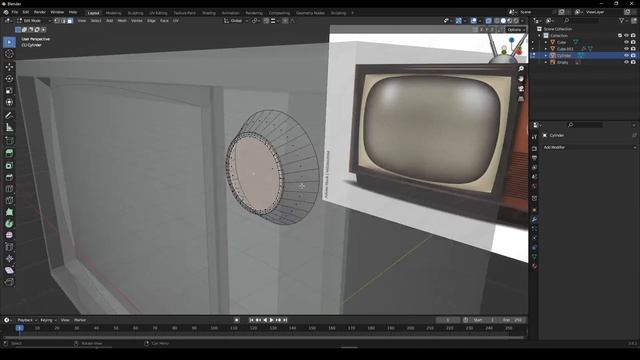640x360 pixels.
Task: Switch to the Modeling workspace tab
Action: (x=113, y=13)
